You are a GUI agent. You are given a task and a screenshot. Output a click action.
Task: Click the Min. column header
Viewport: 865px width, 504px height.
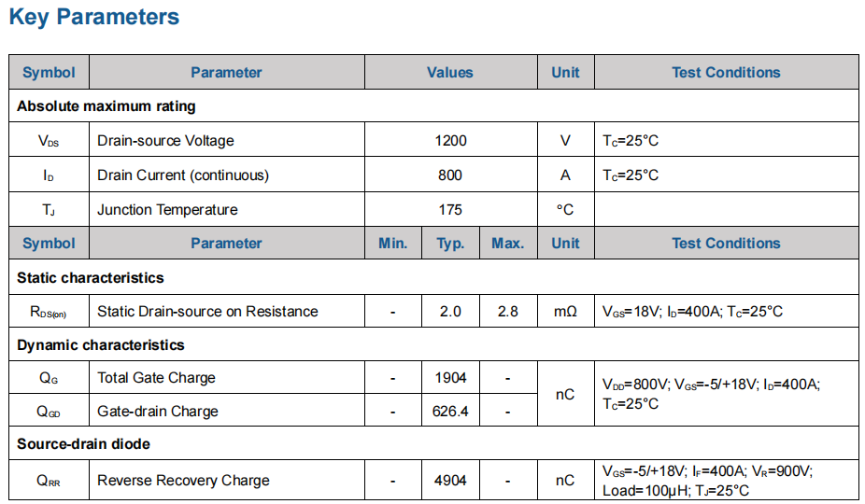(x=392, y=244)
